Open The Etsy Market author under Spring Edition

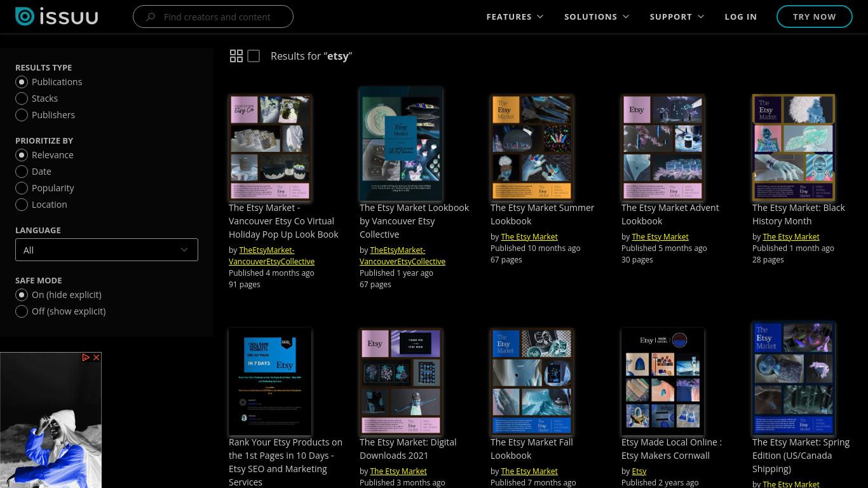(790, 484)
